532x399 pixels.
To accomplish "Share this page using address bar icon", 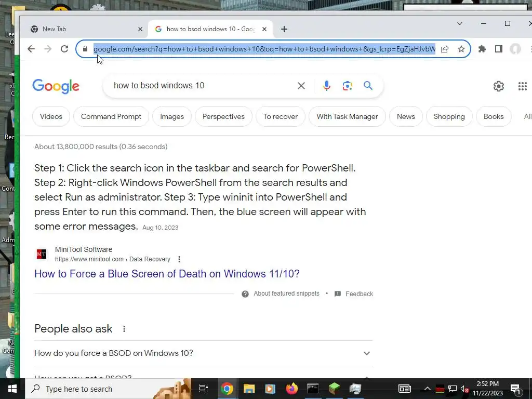I will (x=445, y=49).
